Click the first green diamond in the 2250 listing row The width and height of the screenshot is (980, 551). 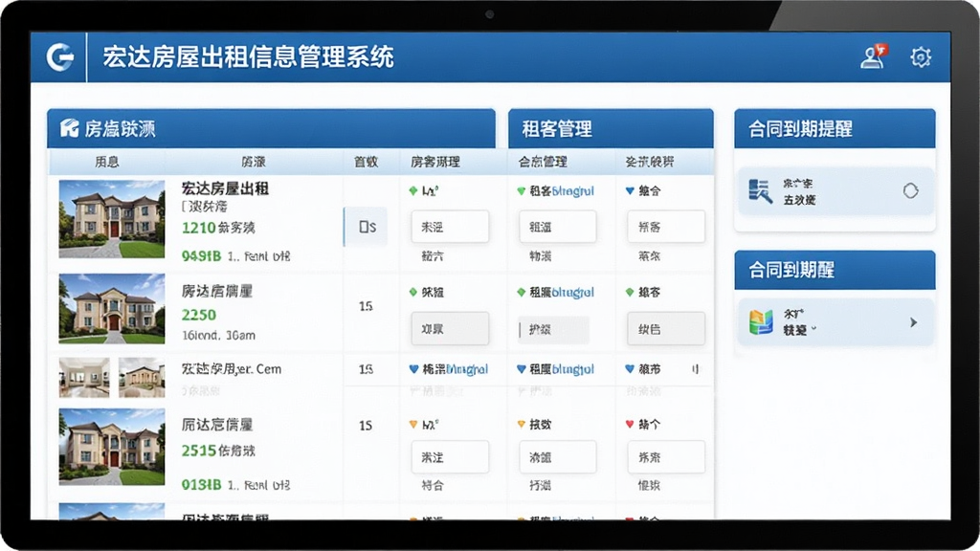pyautogui.click(x=413, y=292)
